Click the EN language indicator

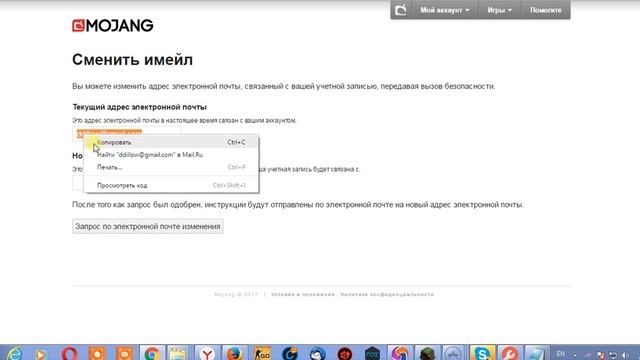click(561, 353)
